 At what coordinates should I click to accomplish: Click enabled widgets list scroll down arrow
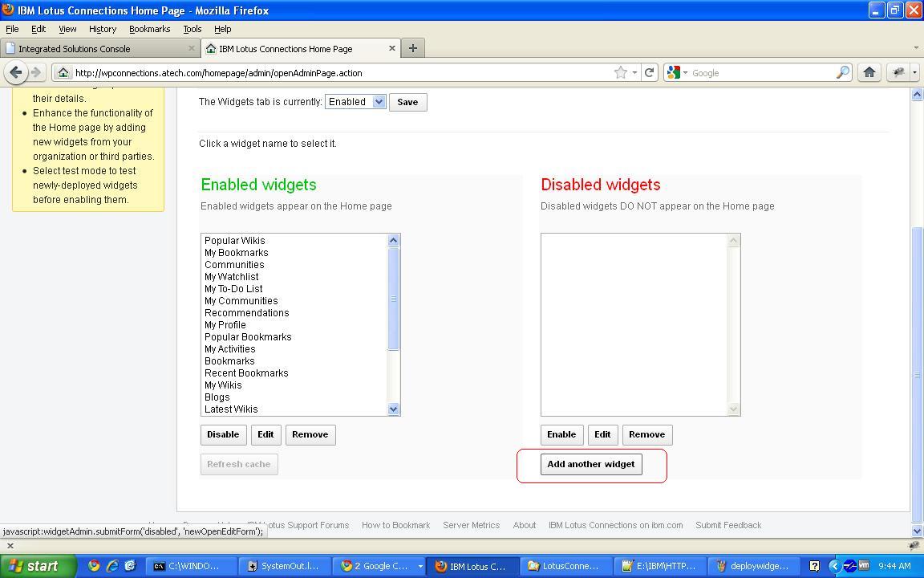(x=394, y=409)
